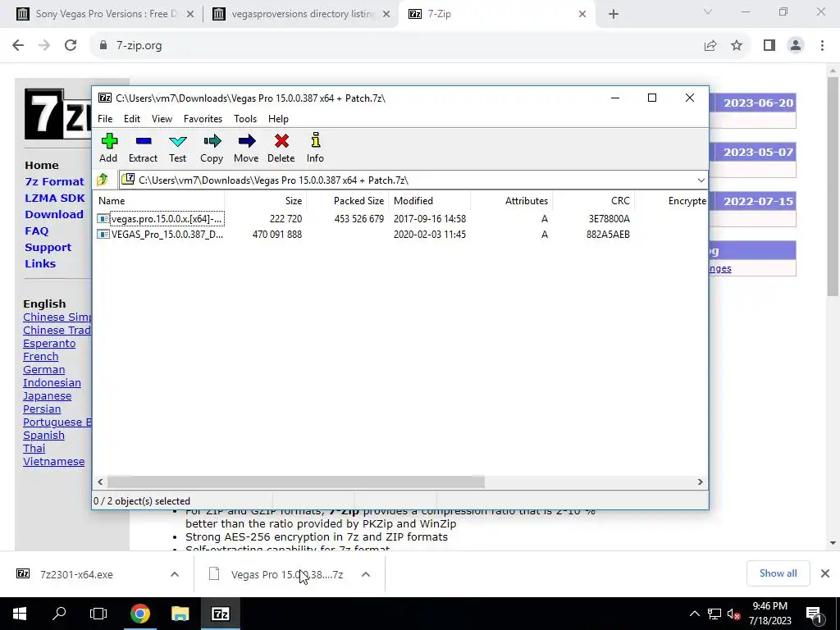Select VEGAS_Pro_15.0.0.387_D file row
The image size is (840, 630).
(400, 234)
